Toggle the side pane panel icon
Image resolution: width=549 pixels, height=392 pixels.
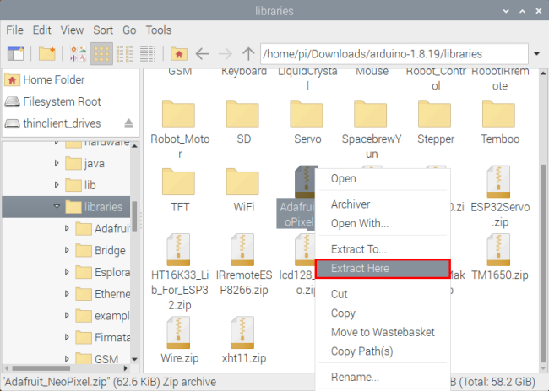[15, 54]
